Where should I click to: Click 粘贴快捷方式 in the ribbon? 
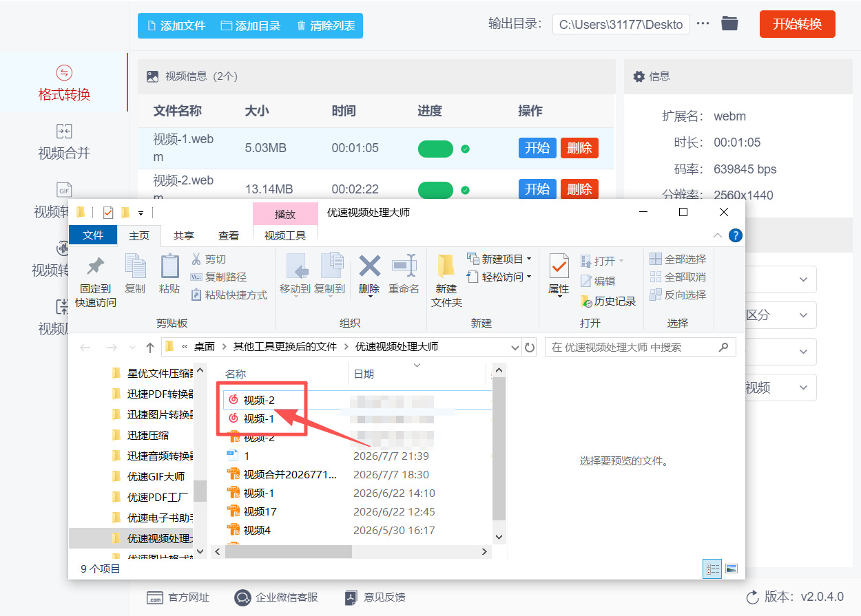(x=229, y=295)
